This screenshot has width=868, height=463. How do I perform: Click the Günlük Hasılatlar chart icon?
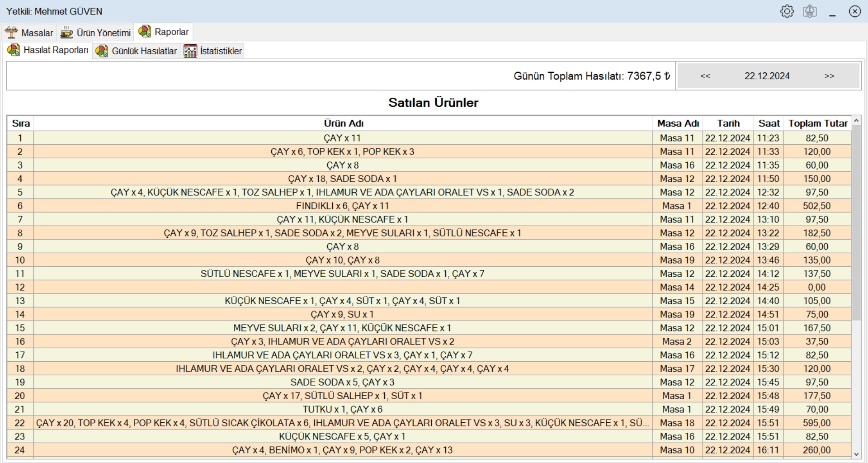coord(102,51)
